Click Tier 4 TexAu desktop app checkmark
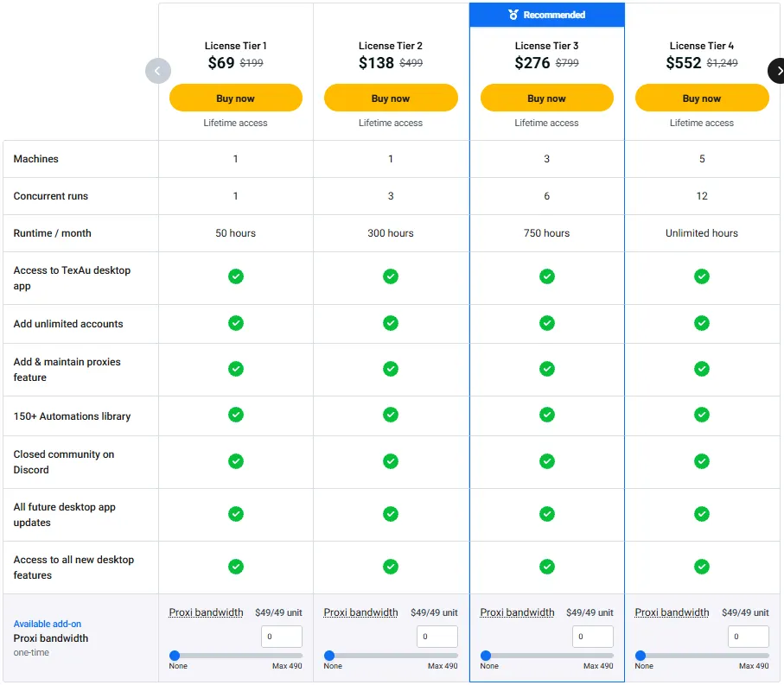The height and width of the screenshot is (685, 784). (702, 276)
